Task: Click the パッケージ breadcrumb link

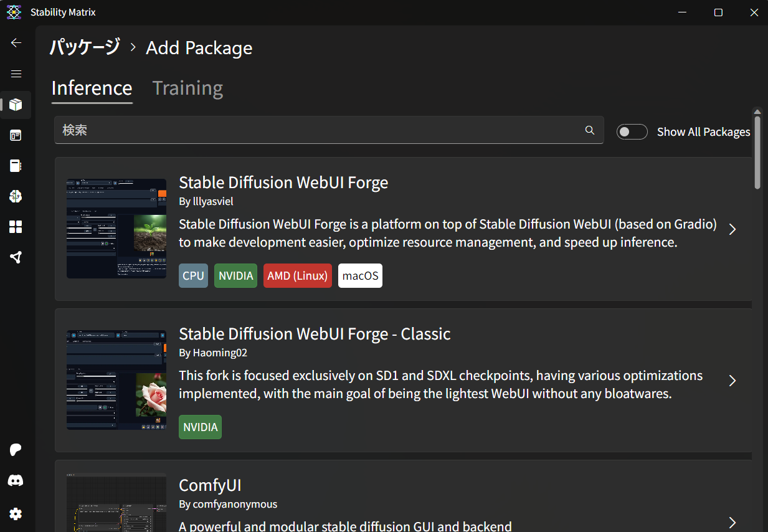Action: point(85,47)
